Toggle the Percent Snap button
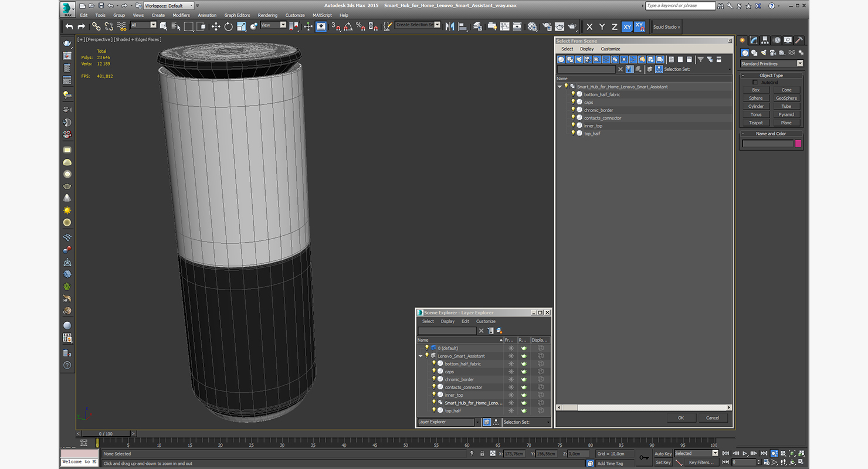Screen dimensions: 868x469 pyautogui.click(x=361, y=26)
